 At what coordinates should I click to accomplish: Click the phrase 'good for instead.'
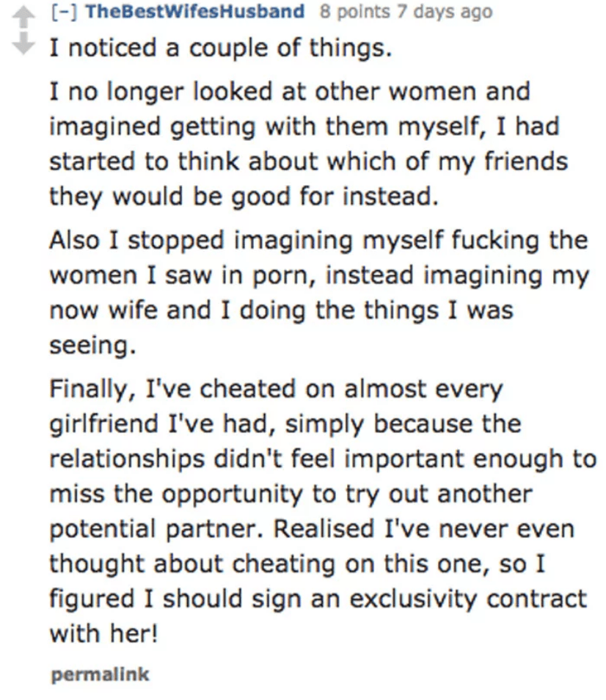pyautogui.click(x=335, y=197)
